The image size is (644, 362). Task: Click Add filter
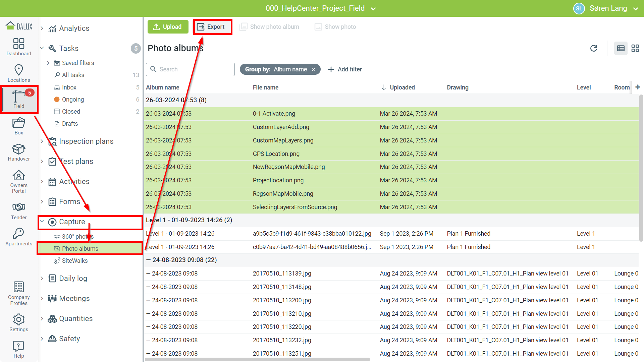(x=345, y=69)
